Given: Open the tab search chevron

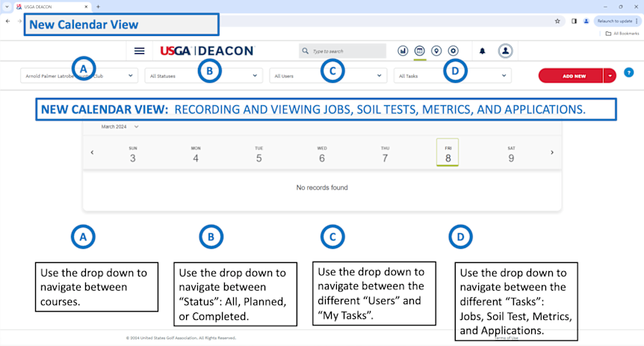Looking at the screenshot, I should point(7,7).
